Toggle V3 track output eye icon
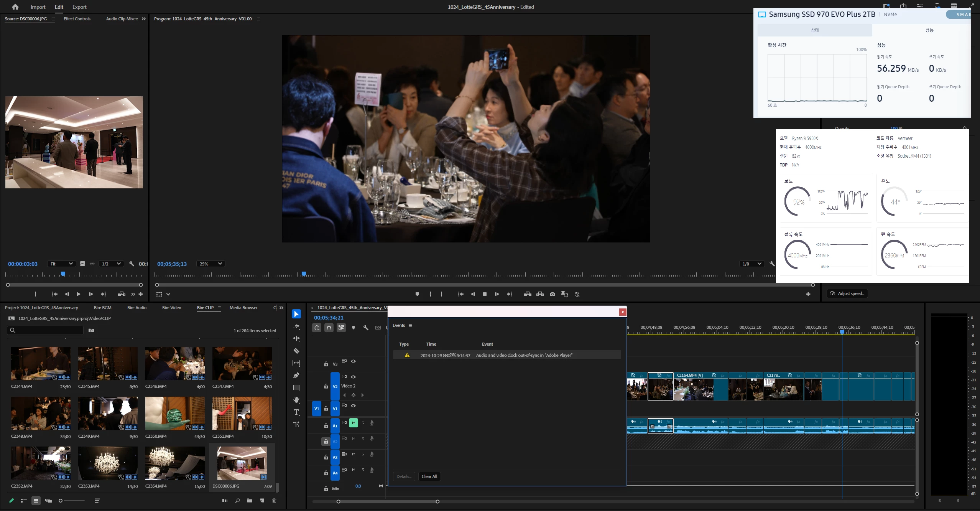The image size is (980, 511). [354, 361]
